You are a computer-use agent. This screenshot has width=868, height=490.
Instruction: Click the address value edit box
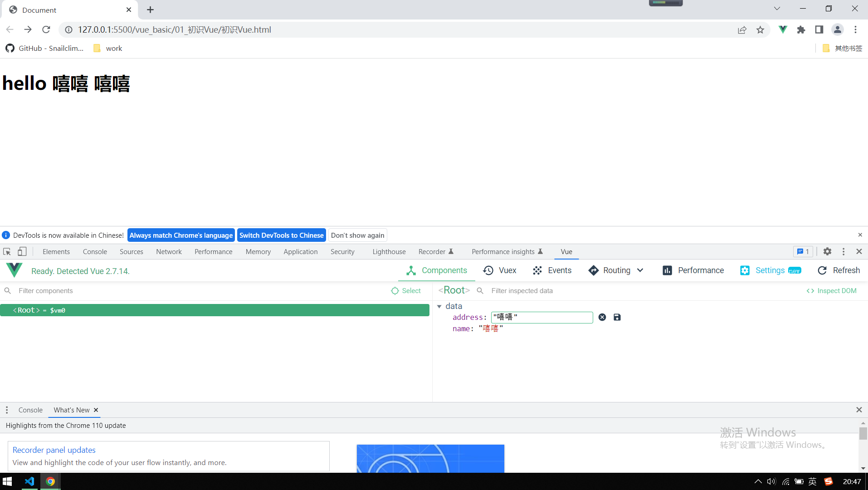(x=542, y=317)
